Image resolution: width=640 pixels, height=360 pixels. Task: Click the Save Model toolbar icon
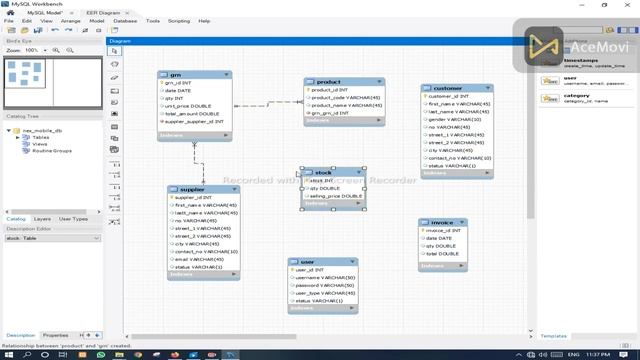(38, 30)
